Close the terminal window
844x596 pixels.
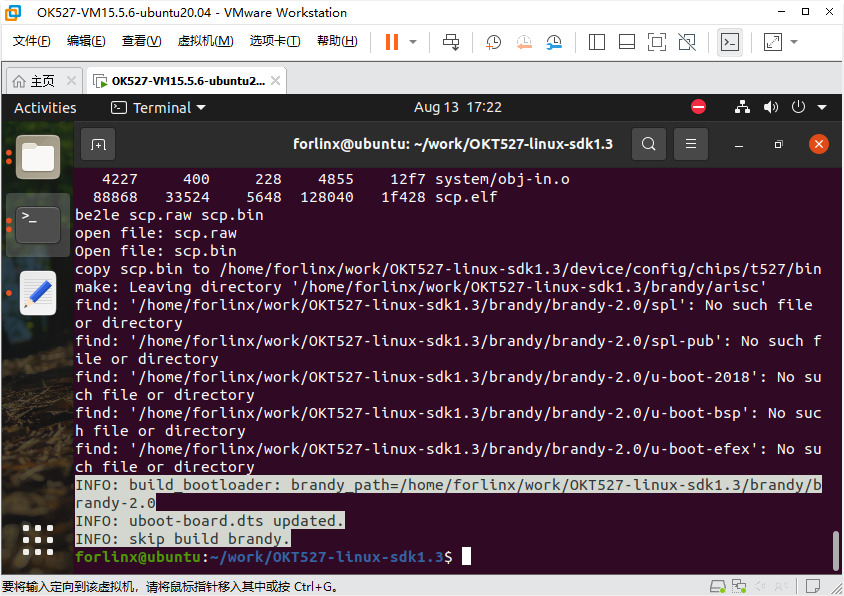[819, 144]
